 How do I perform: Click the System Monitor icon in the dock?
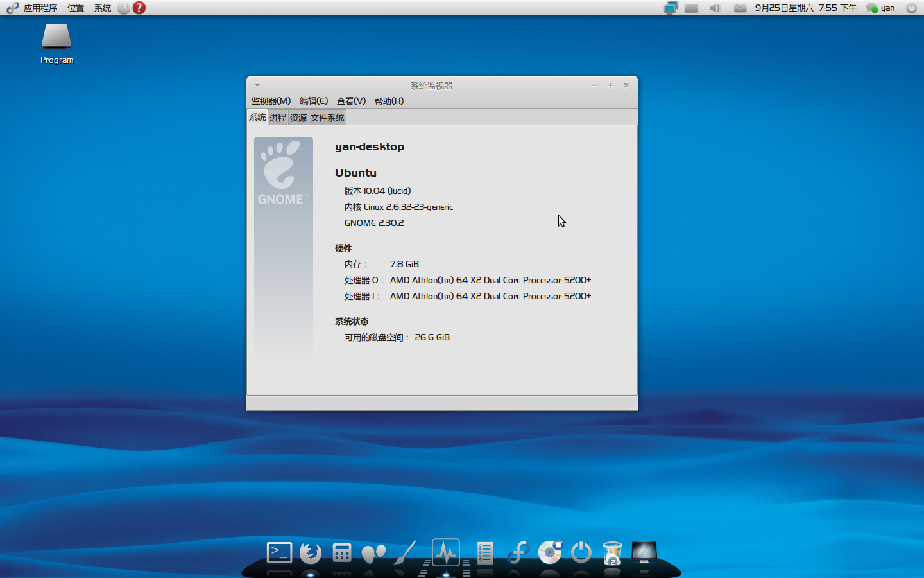click(446, 552)
